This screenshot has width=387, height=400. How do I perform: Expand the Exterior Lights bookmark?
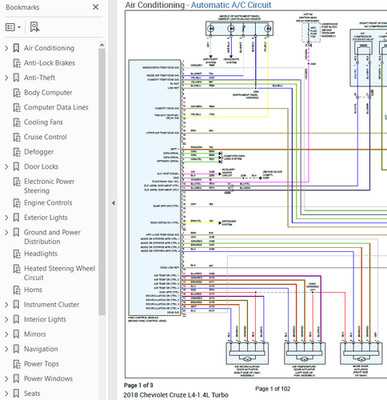point(6,218)
